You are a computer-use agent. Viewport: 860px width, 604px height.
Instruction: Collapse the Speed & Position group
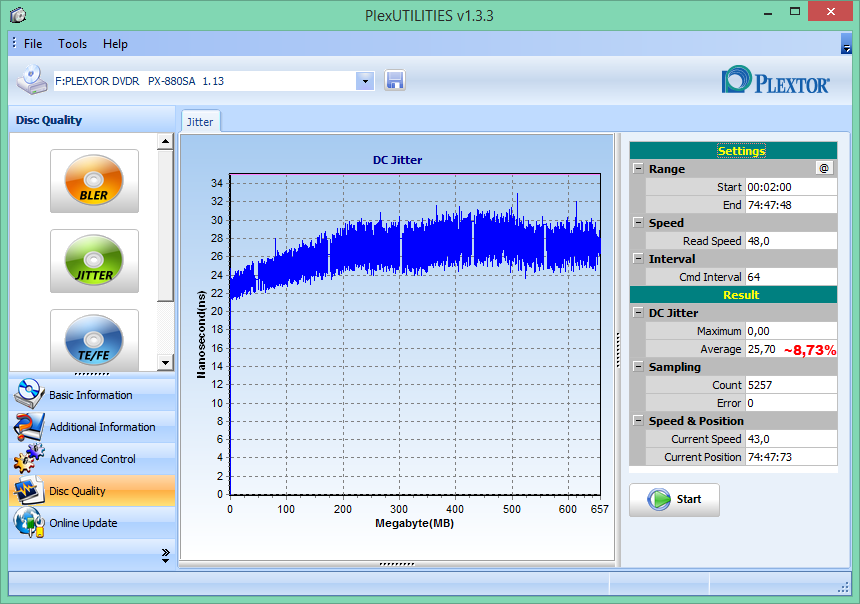638,421
